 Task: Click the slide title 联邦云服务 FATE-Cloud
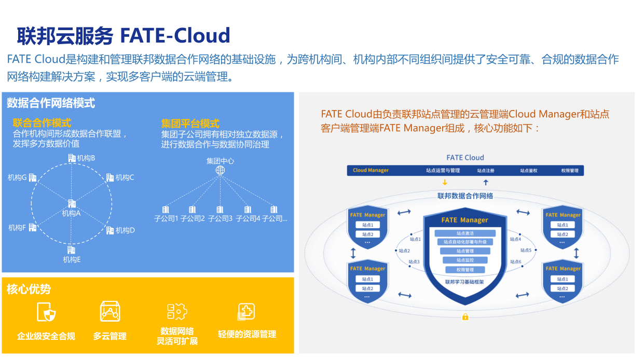click(x=124, y=36)
